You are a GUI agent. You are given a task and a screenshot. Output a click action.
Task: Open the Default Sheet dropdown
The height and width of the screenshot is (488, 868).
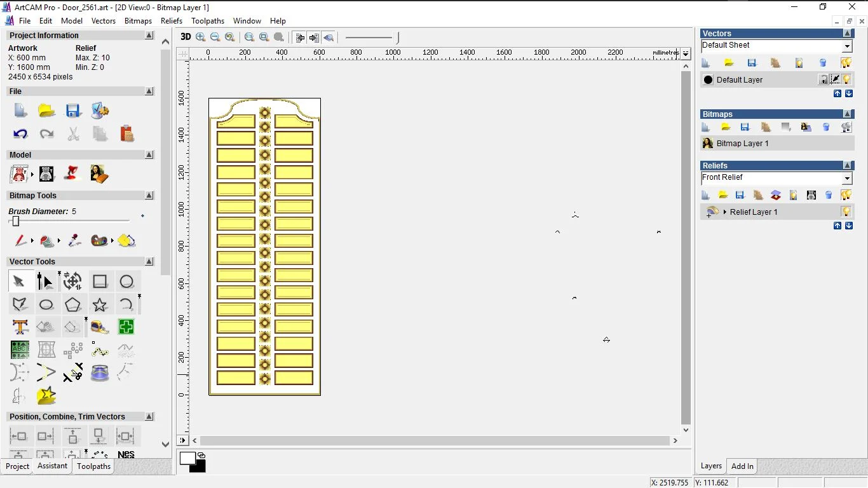(x=847, y=46)
